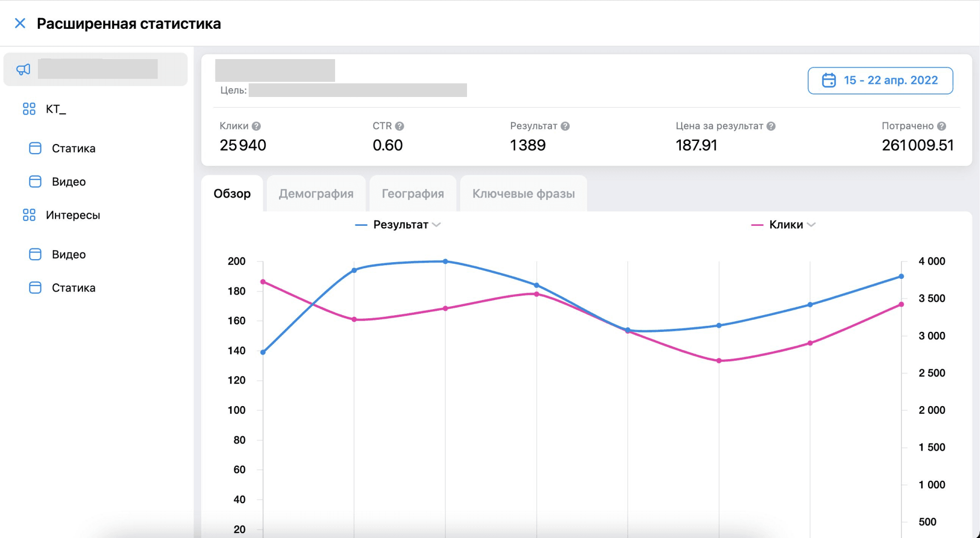The width and height of the screenshot is (980, 538).
Task: Click the megaphone campaign icon
Action: 23,69
